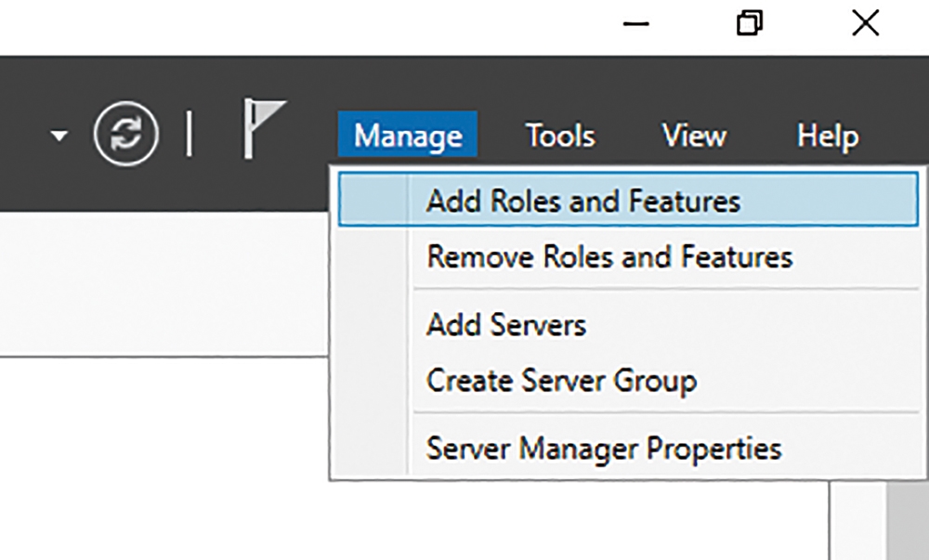Expand the small dropdown arrow beside Refresh
Viewport: 929px width, 560px height.
point(59,137)
